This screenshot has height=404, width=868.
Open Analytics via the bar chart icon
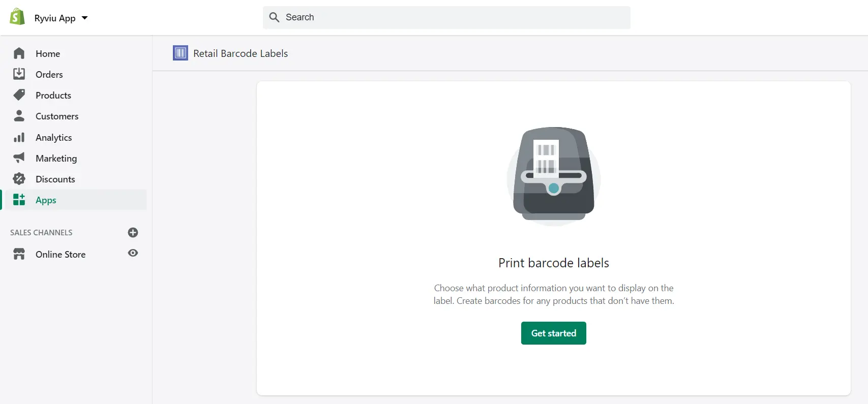coord(19,137)
